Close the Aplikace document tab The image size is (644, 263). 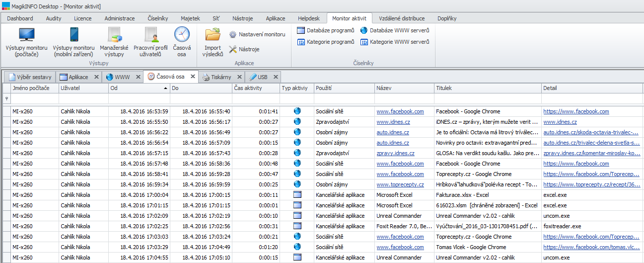point(96,77)
